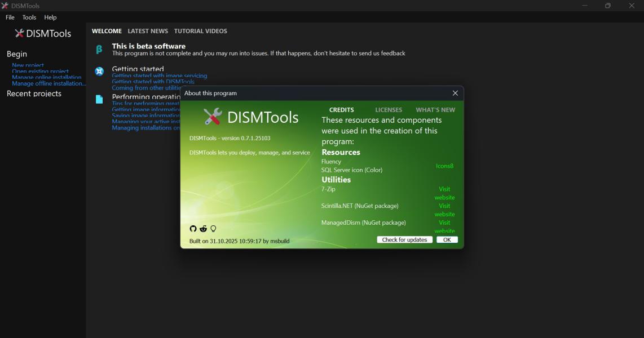Click the Reddit icon in About dialog
644x338 pixels.
(203, 229)
